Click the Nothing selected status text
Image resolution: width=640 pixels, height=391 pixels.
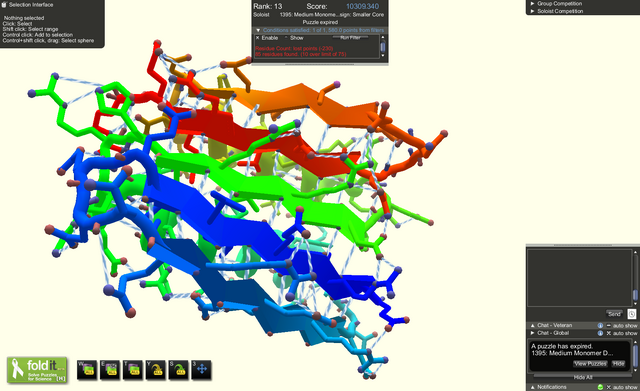24,18
